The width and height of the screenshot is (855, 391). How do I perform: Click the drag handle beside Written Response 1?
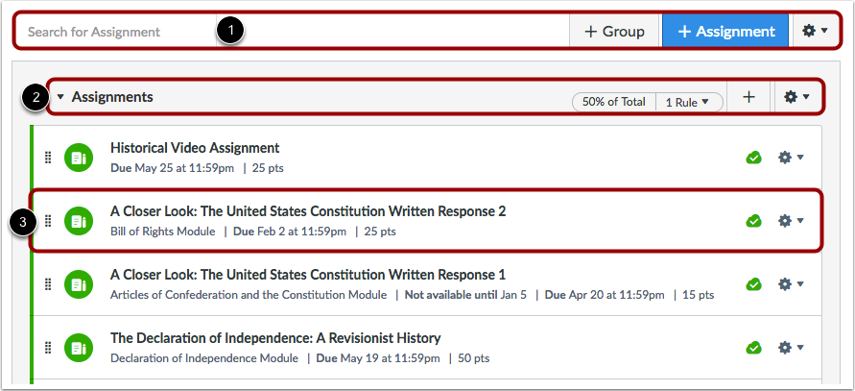[47, 284]
